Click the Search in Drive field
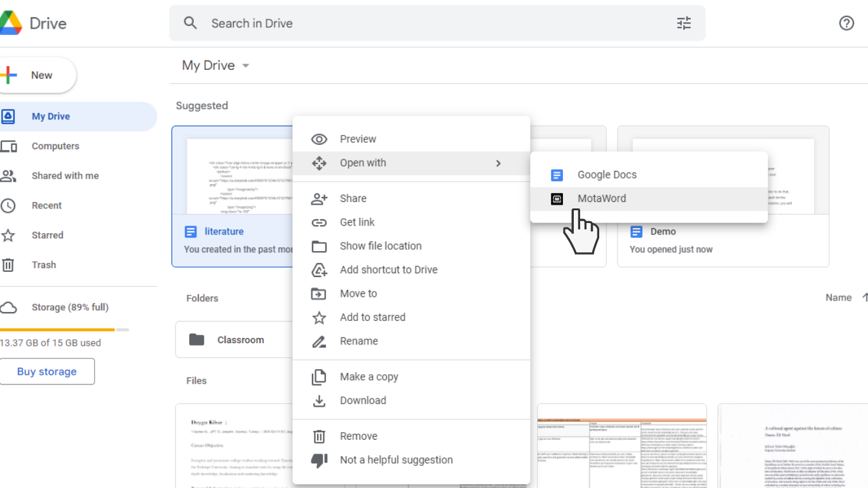 coord(437,24)
